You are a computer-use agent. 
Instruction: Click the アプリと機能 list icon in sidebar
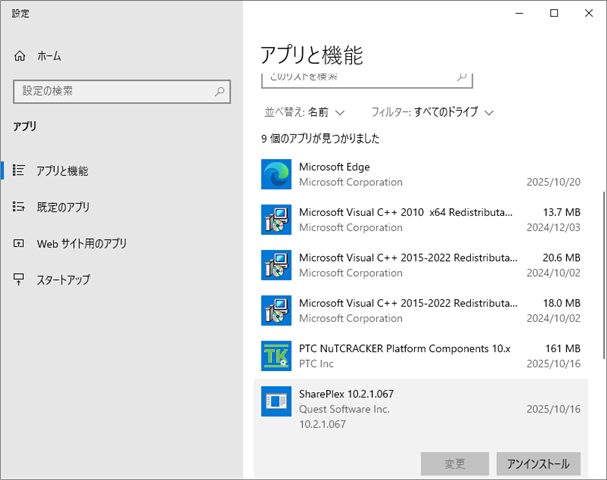[19, 171]
